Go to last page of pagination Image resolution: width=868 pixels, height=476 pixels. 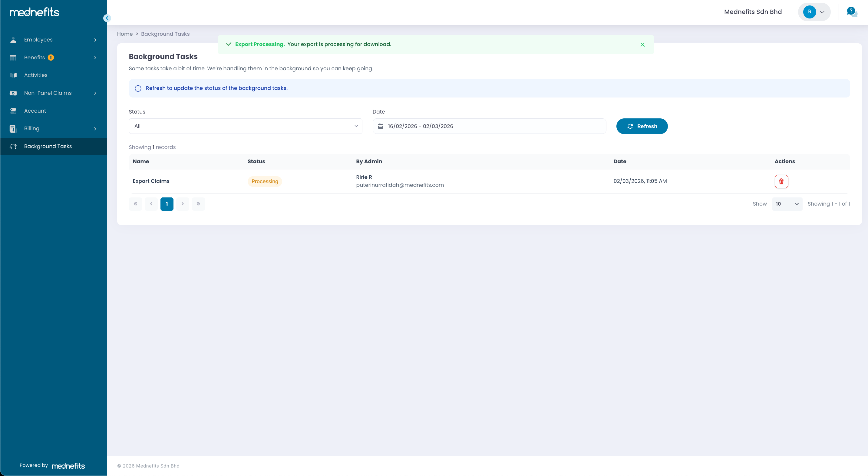coord(198,204)
